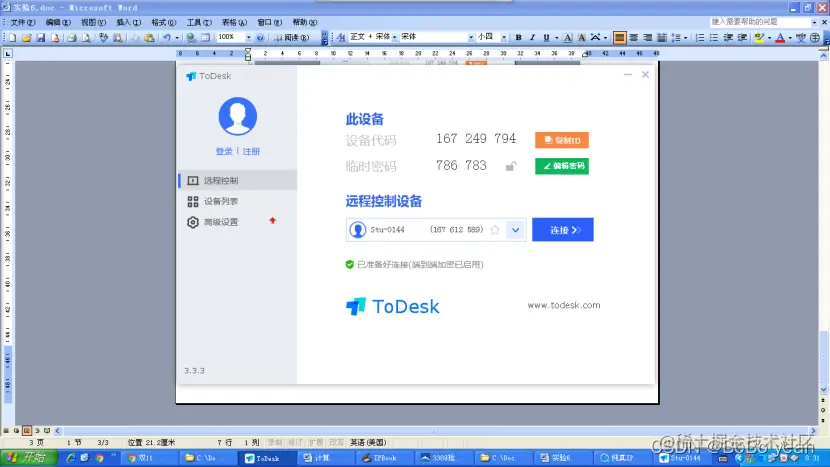
Task: Open the 文件(F) menu
Action: 23,22
